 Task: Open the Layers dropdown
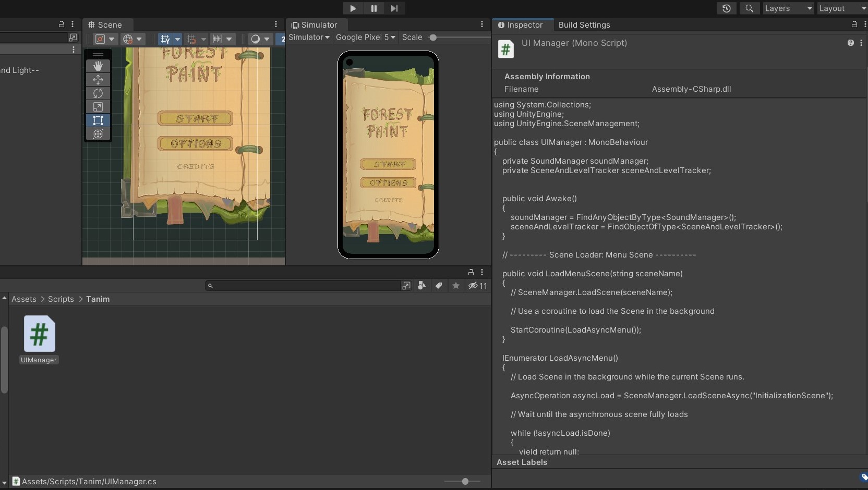(788, 8)
